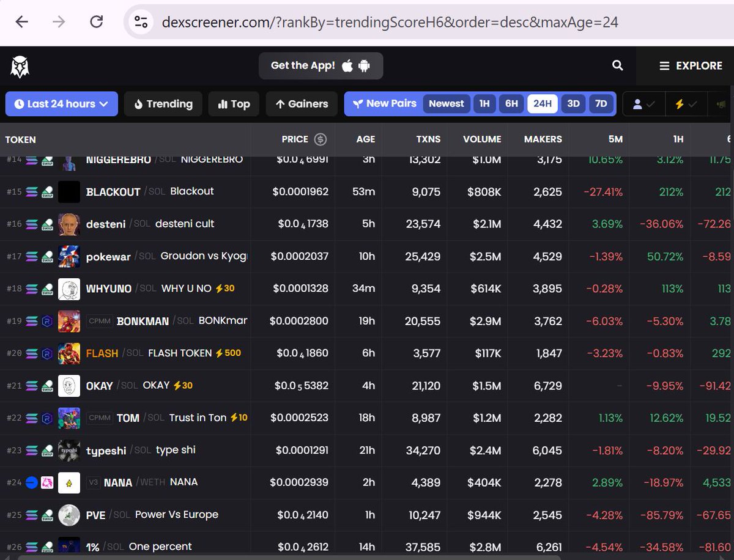
Task: Click the V3 label on NANA row
Action: pos(93,482)
